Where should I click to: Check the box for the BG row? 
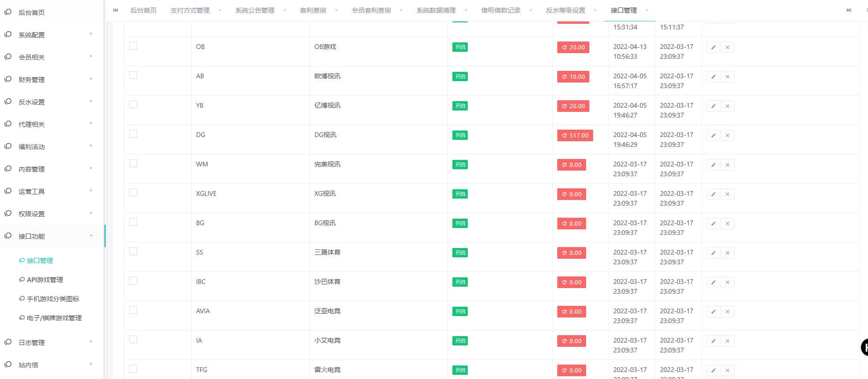tap(133, 222)
